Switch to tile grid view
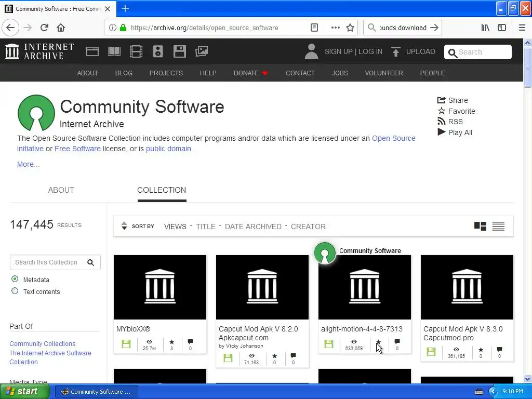532x399 pixels. click(480, 226)
